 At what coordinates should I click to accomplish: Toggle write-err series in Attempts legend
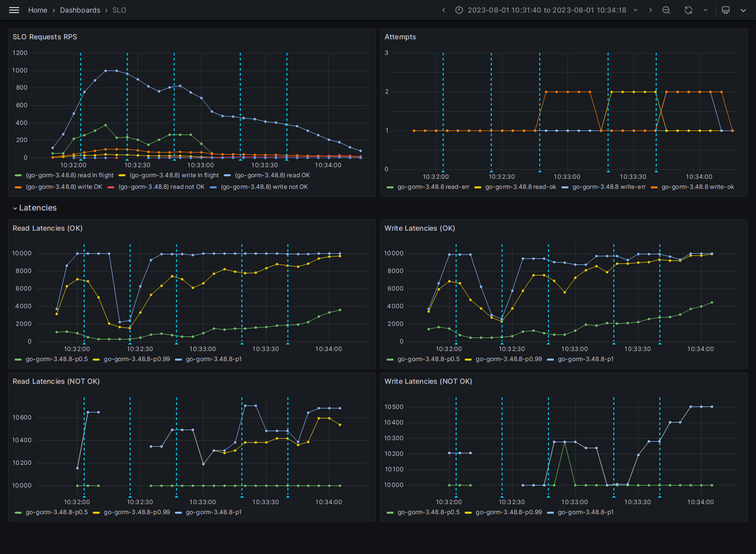click(609, 187)
